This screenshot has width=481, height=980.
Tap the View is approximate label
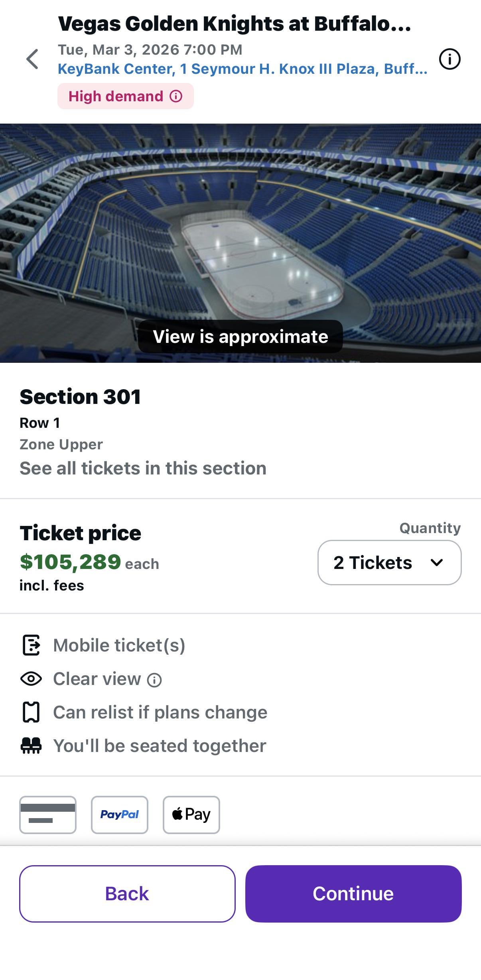click(240, 337)
